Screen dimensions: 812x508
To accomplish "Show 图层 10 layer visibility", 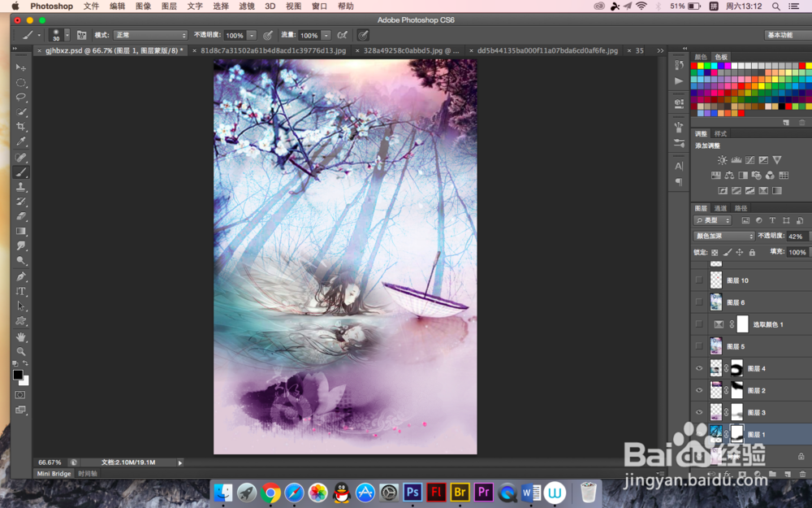I will tap(699, 280).
